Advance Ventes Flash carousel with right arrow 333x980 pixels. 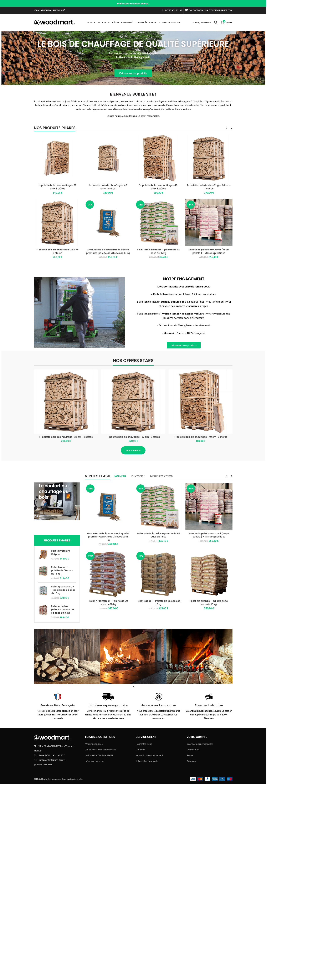(x=231, y=476)
